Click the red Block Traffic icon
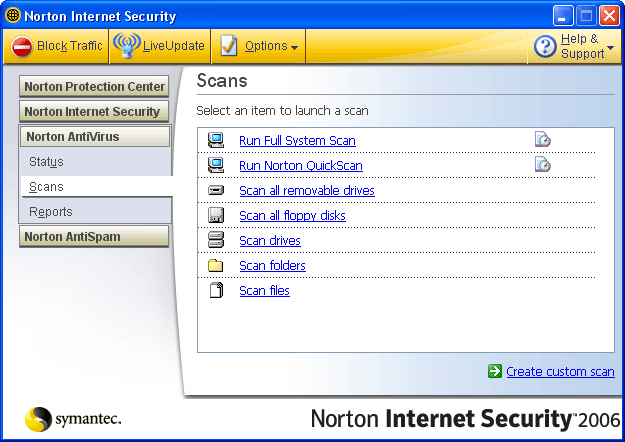Viewport: 625px width, 442px height. click(22, 47)
